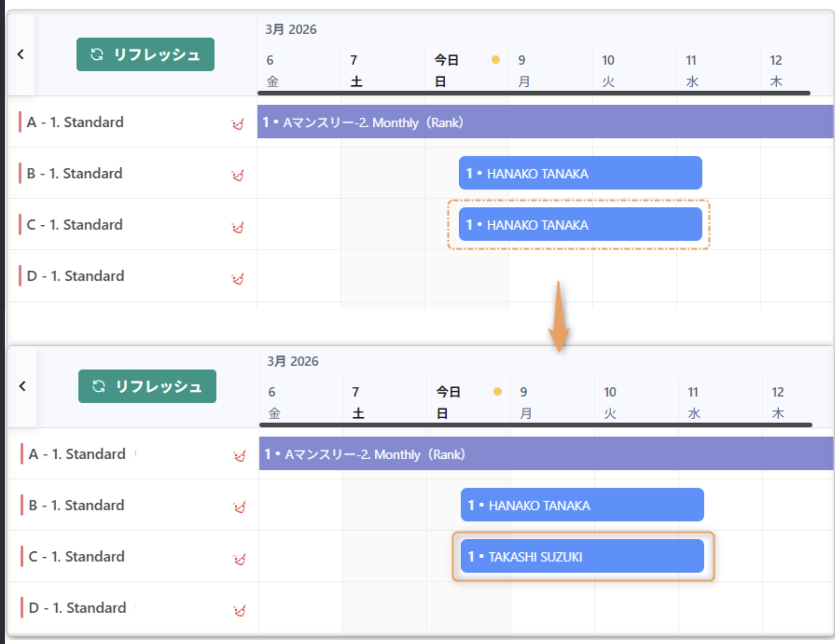The height and width of the screenshot is (644, 835).
Task: Click the broom icon on row C - 1. Standard
Action: (237, 225)
